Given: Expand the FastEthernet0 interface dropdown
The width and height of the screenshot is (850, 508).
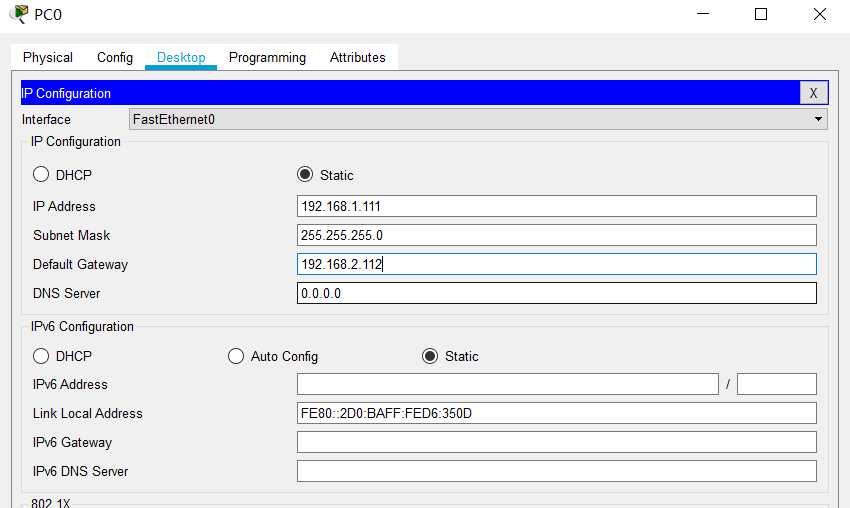Looking at the screenshot, I should 478,119.
